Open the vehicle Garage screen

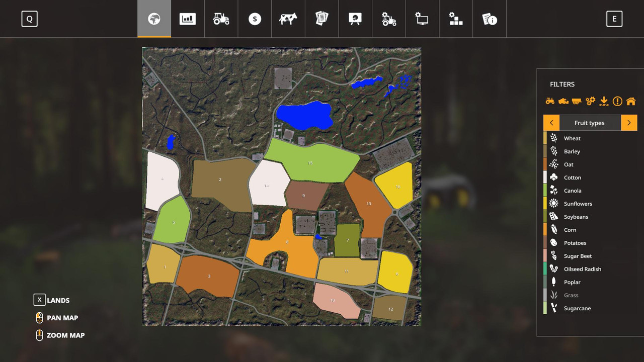coord(221,19)
